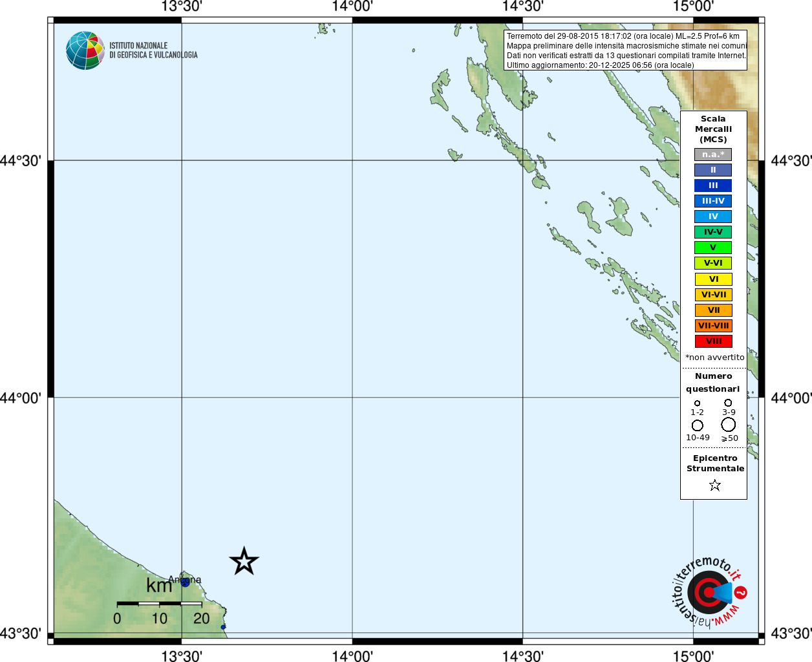The image size is (812, 662).
Task: Click the haisentitoilterremoto.it logo
Action: tap(709, 592)
